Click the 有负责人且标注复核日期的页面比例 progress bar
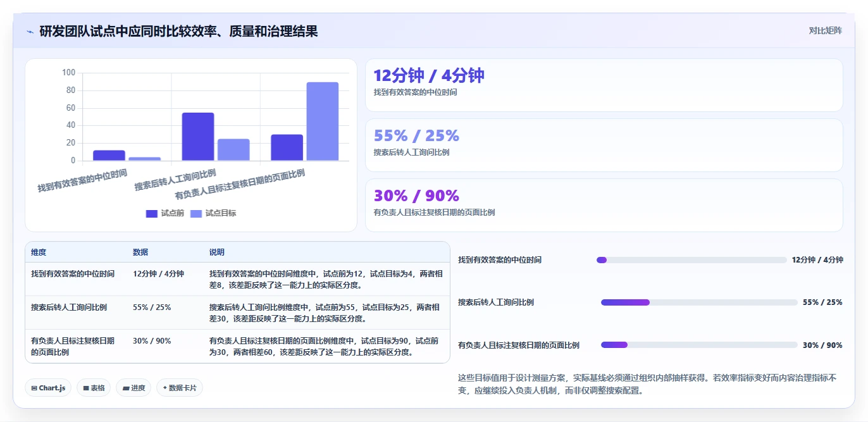 tap(699, 345)
